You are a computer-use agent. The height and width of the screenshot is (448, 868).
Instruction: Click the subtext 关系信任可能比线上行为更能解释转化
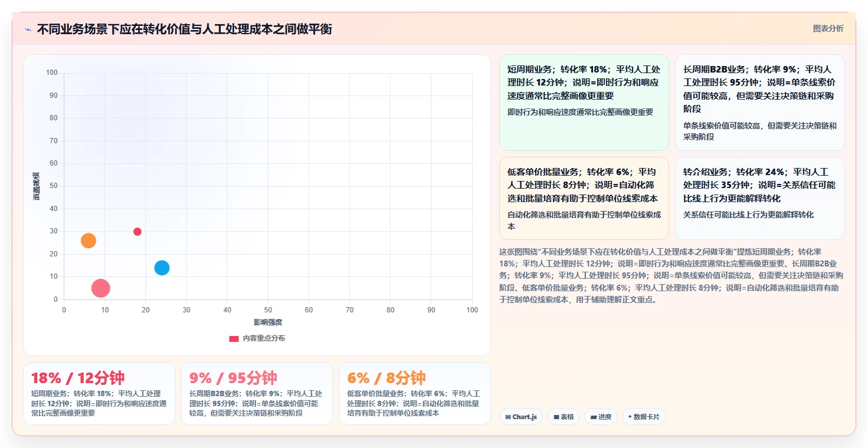(748, 215)
